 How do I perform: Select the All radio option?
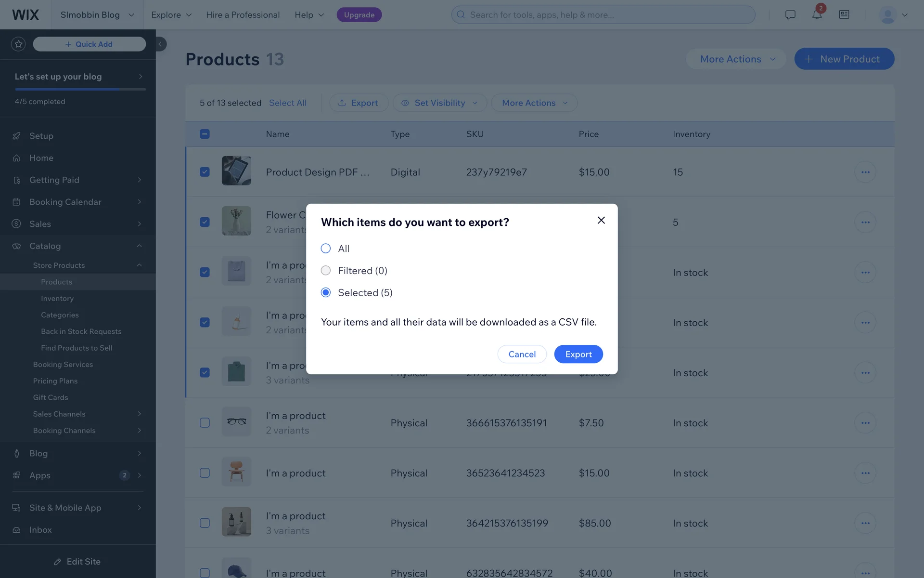pos(326,249)
